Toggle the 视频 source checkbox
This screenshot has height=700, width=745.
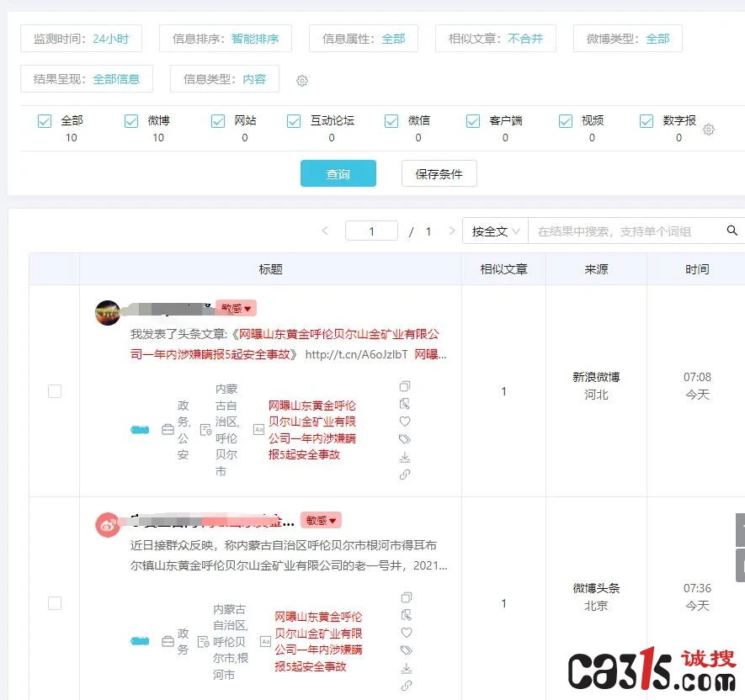click(566, 121)
